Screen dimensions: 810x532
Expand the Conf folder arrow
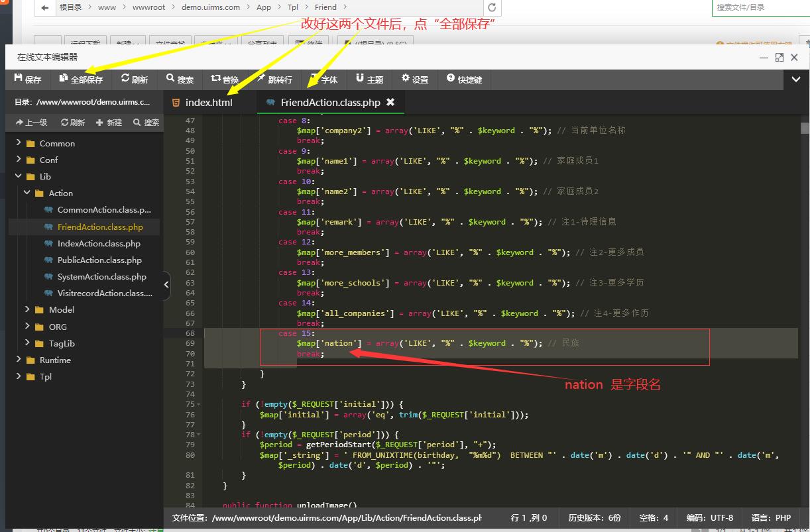[18, 160]
